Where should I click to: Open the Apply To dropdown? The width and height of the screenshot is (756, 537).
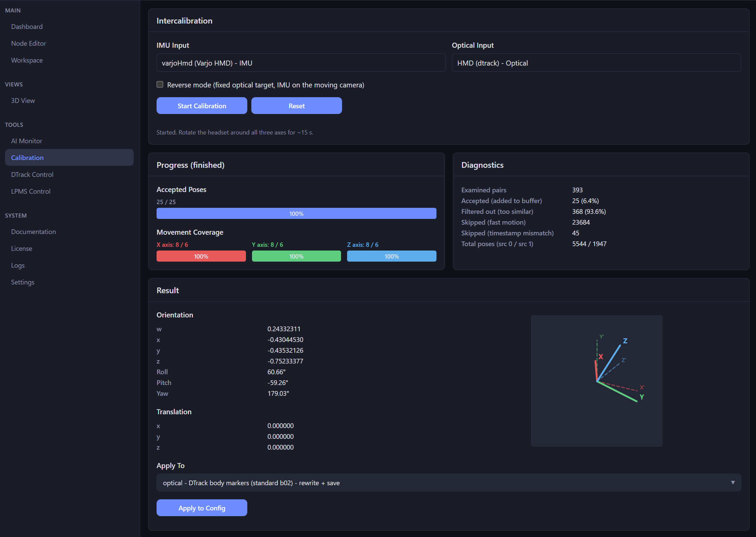tap(449, 483)
